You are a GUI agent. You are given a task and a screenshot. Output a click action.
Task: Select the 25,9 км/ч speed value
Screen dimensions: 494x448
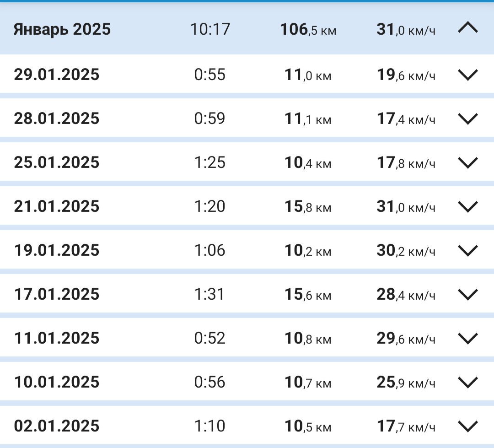click(406, 382)
